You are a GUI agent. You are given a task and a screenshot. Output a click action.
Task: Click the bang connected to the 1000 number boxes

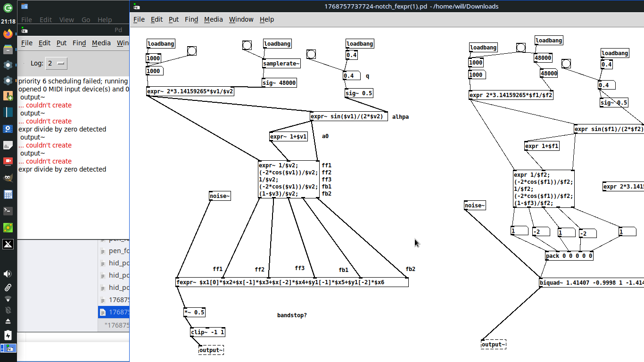(x=191, y=51)
